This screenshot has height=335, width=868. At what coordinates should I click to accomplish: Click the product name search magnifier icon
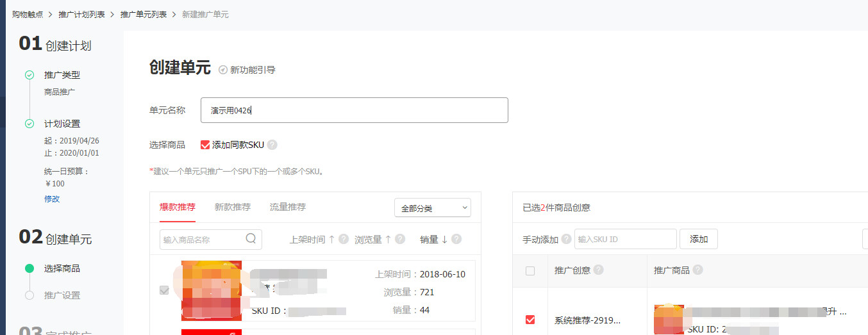tap(251, 240)
